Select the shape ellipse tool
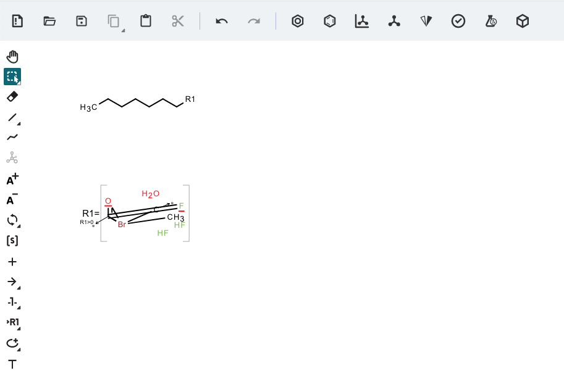Image resolution: width=564 pixels, height=392 pixels. pos(12,343)
